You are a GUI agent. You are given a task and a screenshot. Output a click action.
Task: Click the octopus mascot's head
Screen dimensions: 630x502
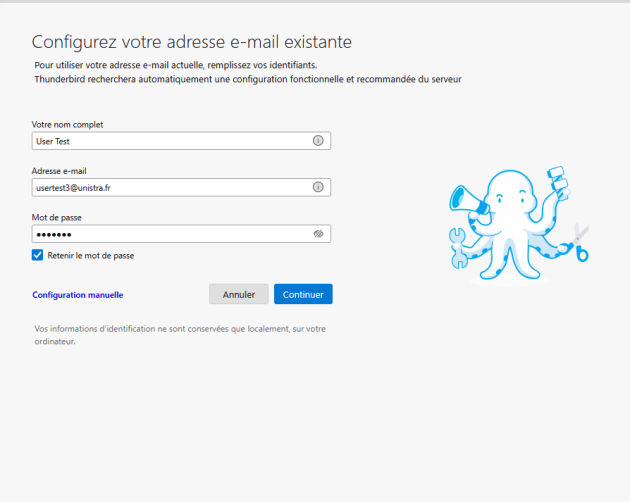512,195
